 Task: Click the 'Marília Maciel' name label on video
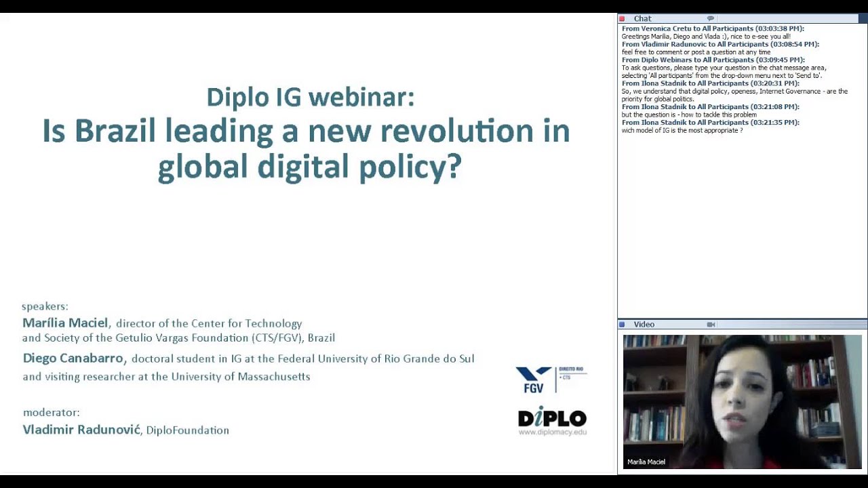646,462
